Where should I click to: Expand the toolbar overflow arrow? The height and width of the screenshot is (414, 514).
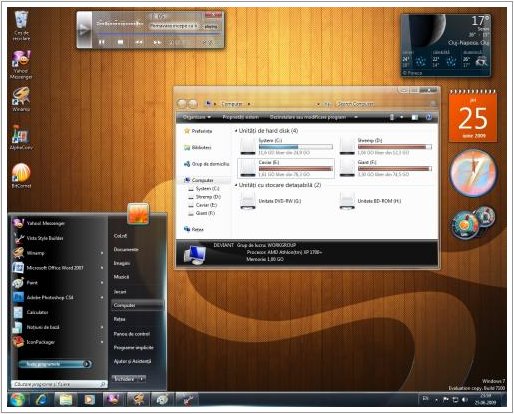356,117
